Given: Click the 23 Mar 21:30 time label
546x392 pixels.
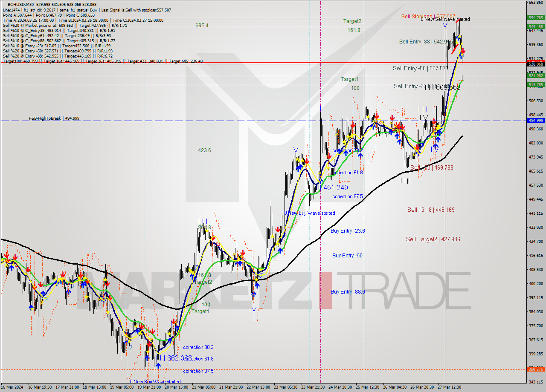Looking at the screenshot, I should [x=313, y=387].
